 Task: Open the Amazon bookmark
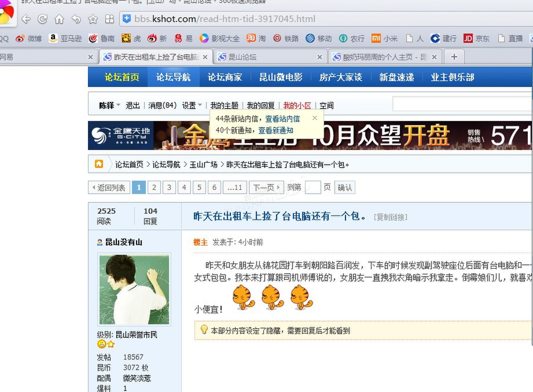point(65,38)
